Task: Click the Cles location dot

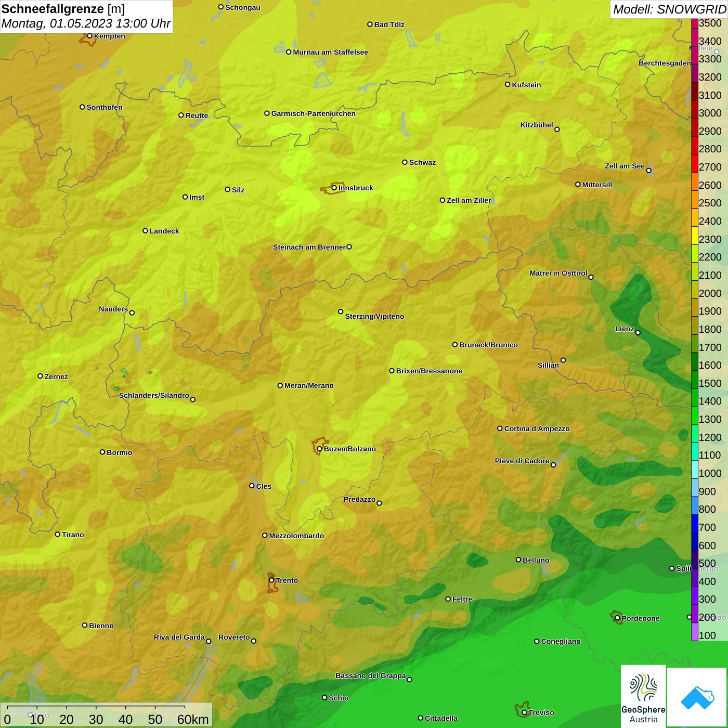Action: point(252,486)
